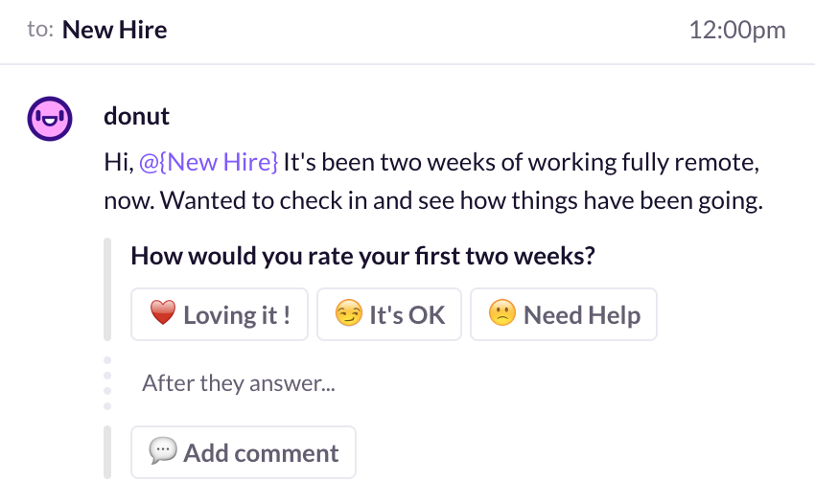Click the donut bot avatar

point(50,119)
